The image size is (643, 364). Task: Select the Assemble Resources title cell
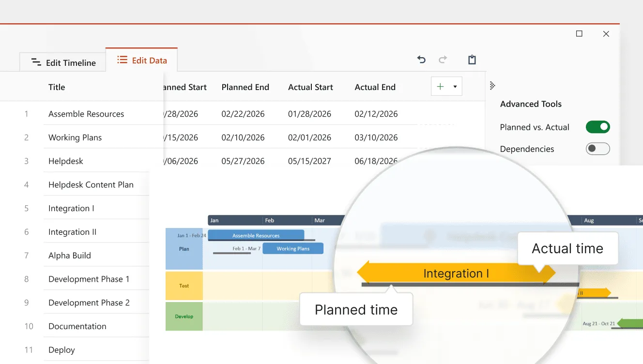pyautogui.click(x=86, y=114)
